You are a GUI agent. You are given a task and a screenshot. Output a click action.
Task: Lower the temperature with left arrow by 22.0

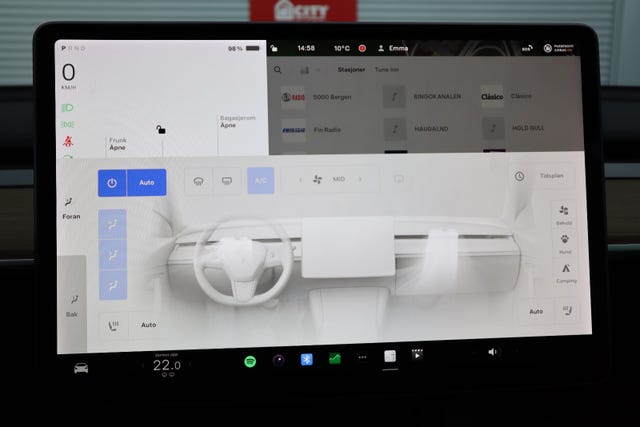point(143,365)
